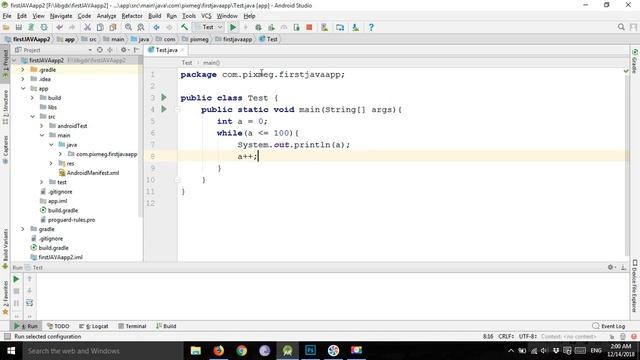Open Gradle side panel tab
640x360 pixels.
point(635,61)
